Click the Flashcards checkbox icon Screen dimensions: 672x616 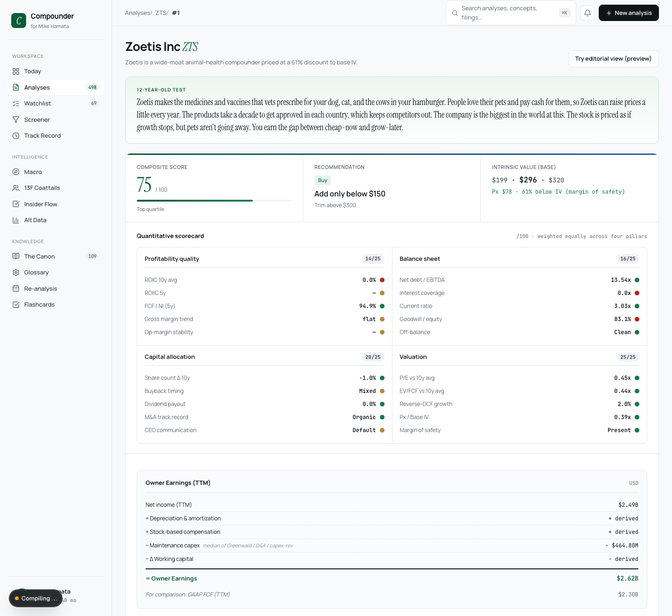point(16,305)
